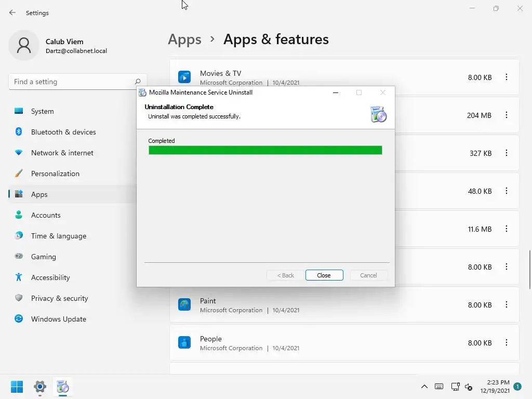This screenshot has height=399, width=532.
Task: Click the Calub Viem profile avatar
Action: [24, 46]
